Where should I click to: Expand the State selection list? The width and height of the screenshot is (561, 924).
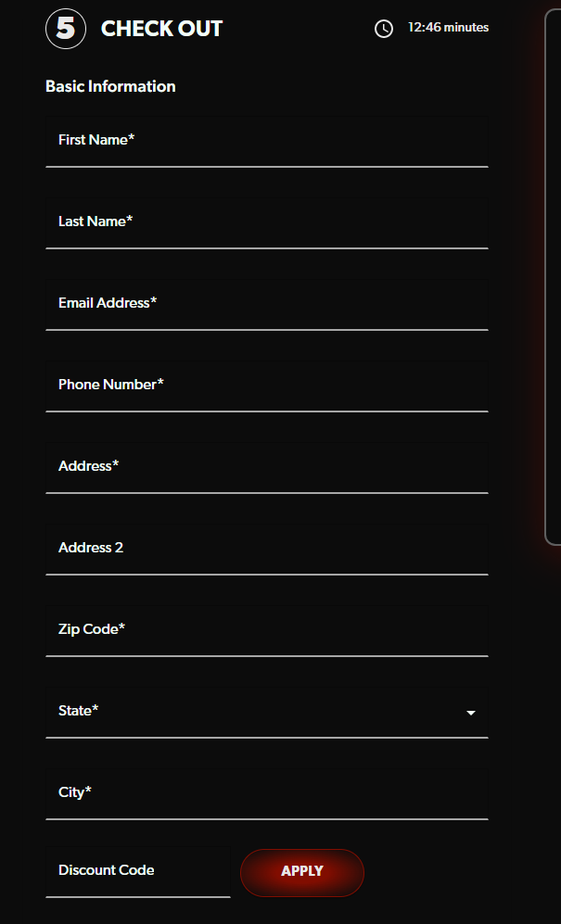pos(267,712)
